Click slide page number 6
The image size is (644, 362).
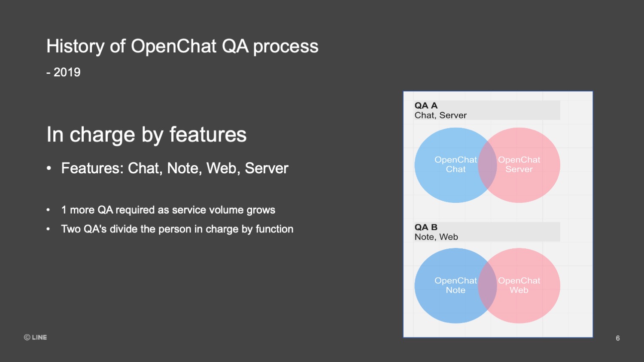point(618,338)
